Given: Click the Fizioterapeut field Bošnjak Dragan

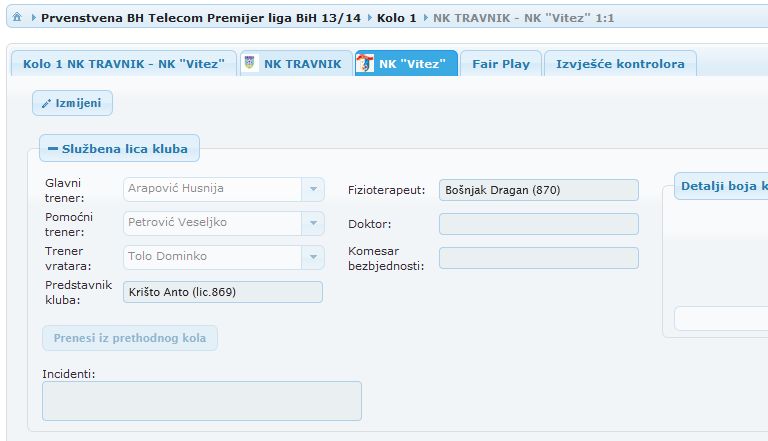Looking at the screenshot, I should (x=539, y=190).
